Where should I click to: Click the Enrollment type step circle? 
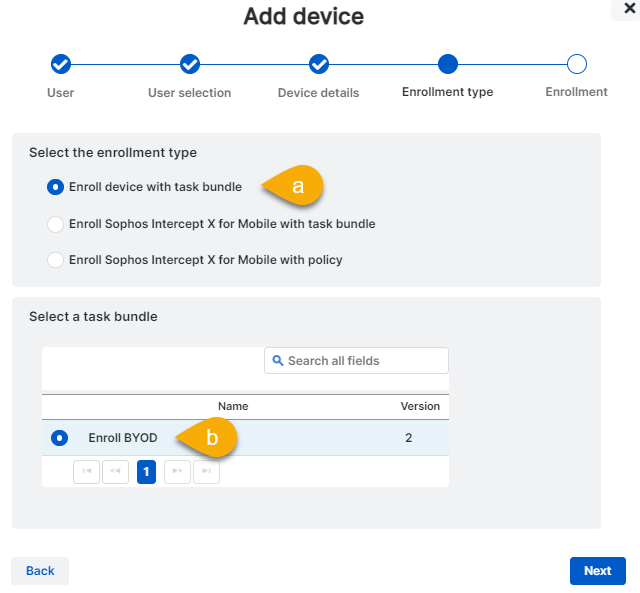pos(447,65)
